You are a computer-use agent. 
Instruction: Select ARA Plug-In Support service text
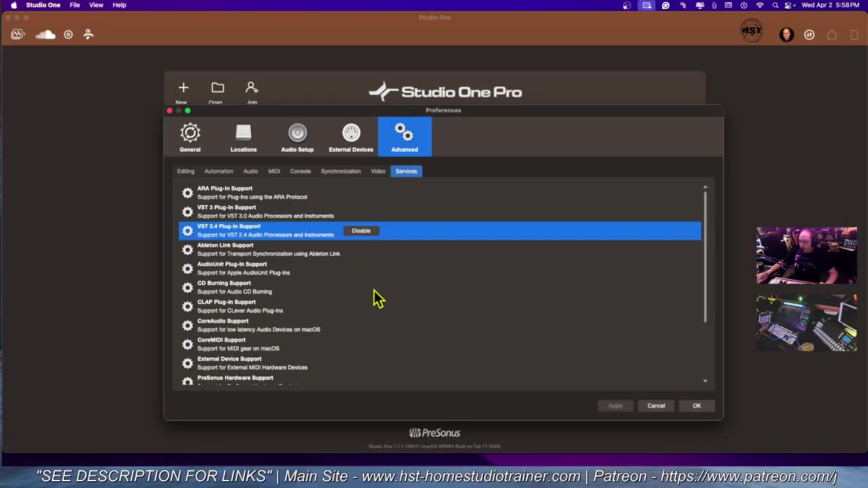click(x=252, y=193)
